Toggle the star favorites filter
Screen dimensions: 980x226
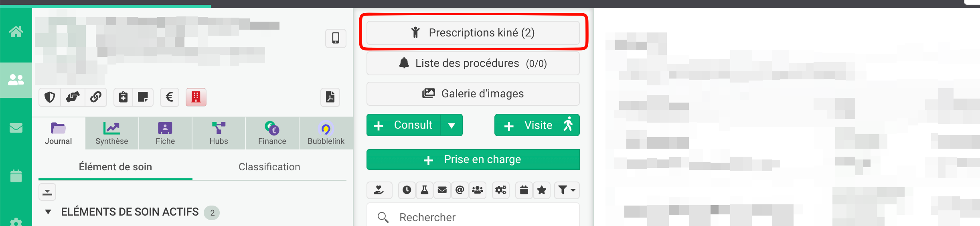click(541, 190)
